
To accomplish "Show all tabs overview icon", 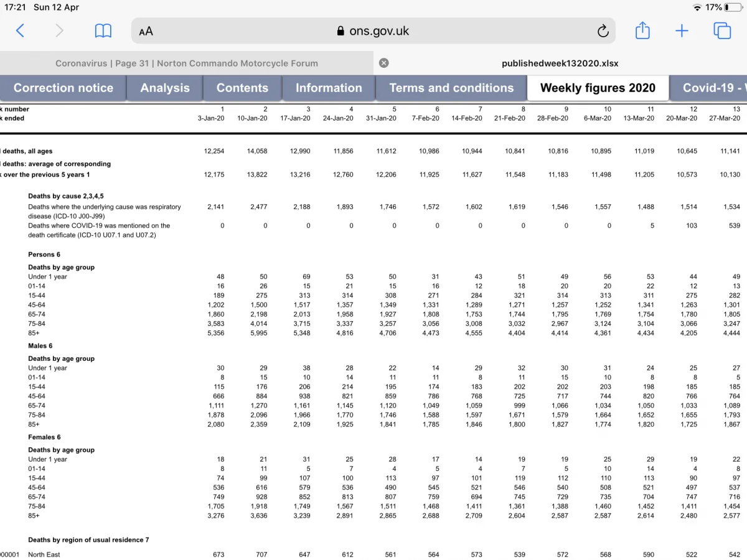I will click(722, 30).
